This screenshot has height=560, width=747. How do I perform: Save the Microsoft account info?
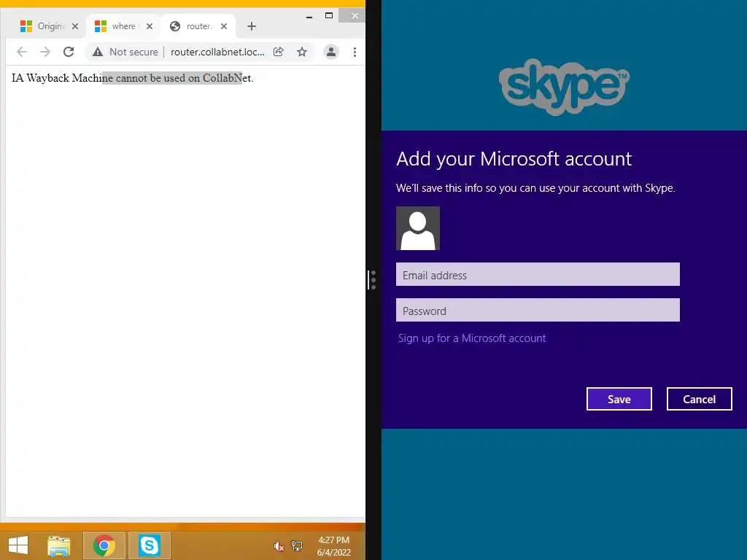click(619, 399)
